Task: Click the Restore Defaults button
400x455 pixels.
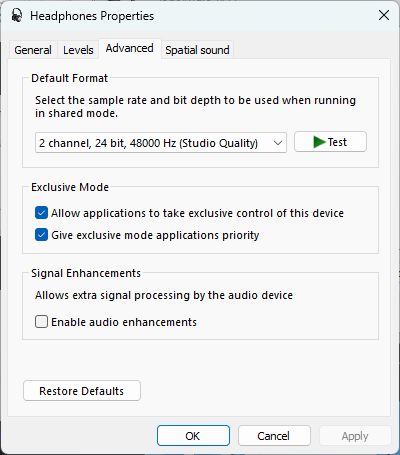Action: click(82, 391)
